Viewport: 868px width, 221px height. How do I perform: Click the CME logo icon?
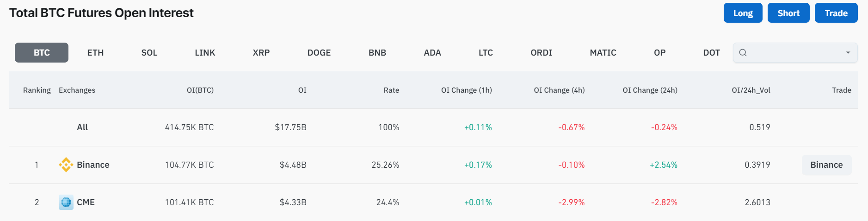[x=66, y=202]
